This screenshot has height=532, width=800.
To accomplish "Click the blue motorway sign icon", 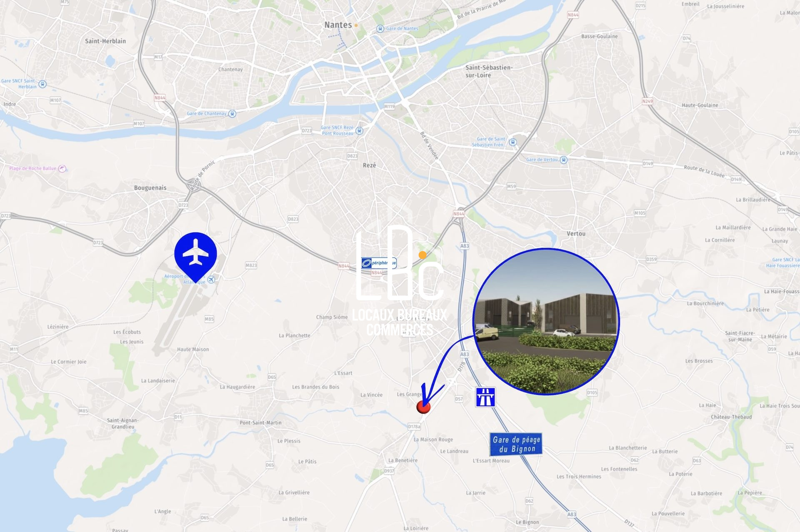I will tap(485, 397).
